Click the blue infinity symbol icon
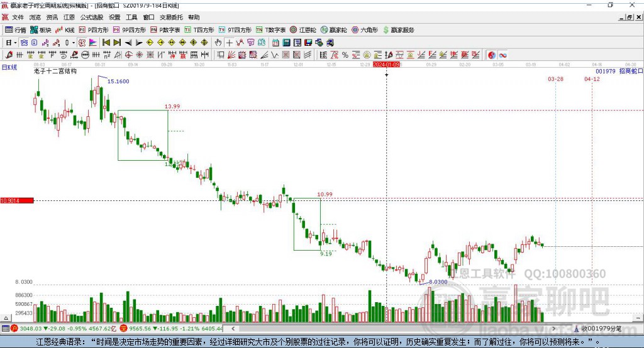 coord(502,55)
